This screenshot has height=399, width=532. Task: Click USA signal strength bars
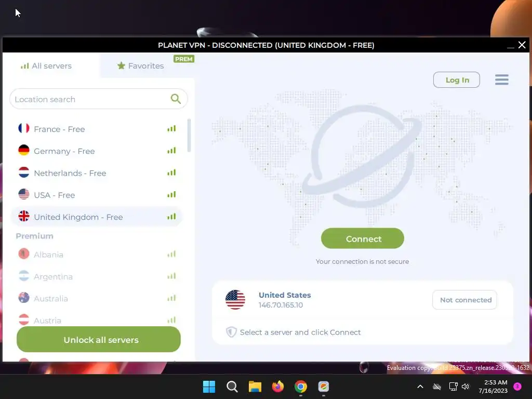point(171,194)
